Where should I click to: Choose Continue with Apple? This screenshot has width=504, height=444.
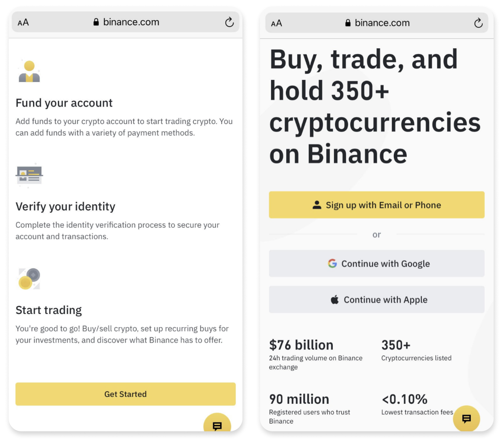click(377, 300)
